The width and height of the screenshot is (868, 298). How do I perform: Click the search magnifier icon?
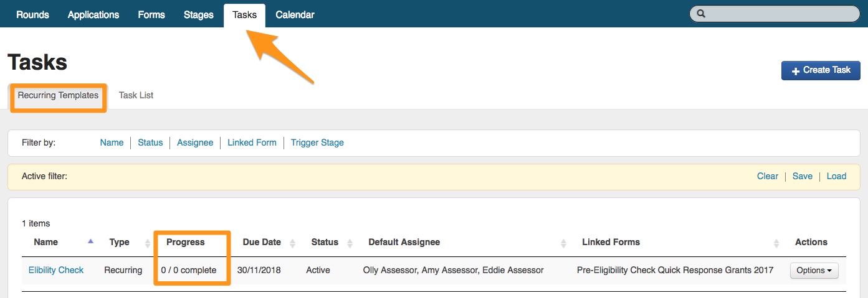click(x=701, y=14)
